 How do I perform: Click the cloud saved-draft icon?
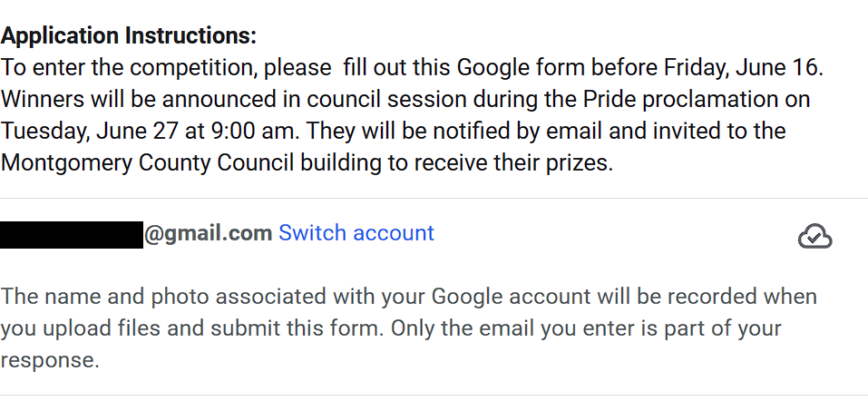(x=814, y=237)
